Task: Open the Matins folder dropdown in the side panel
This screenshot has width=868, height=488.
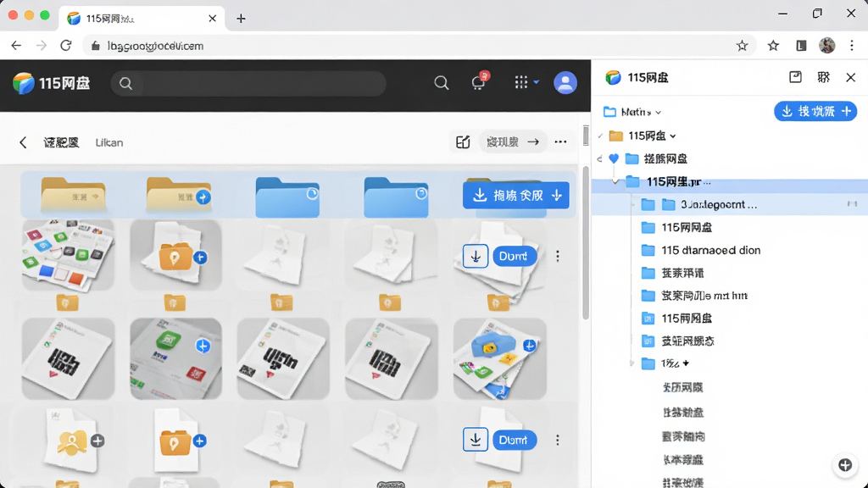Action: click(x=632, y=112)
